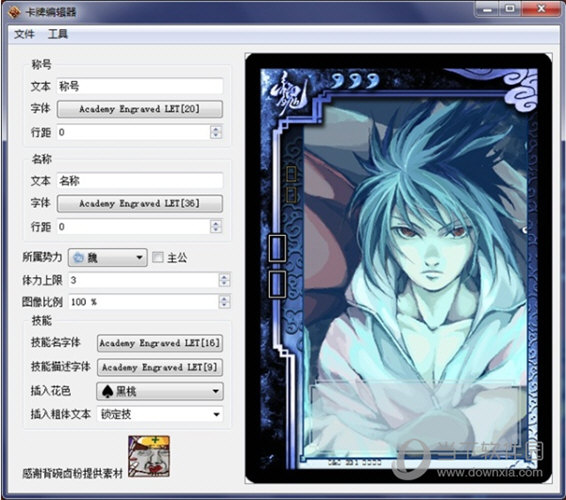Click the 体力上限 value field
This screenshot has height=500, width=566.
(x=144, y=280)
